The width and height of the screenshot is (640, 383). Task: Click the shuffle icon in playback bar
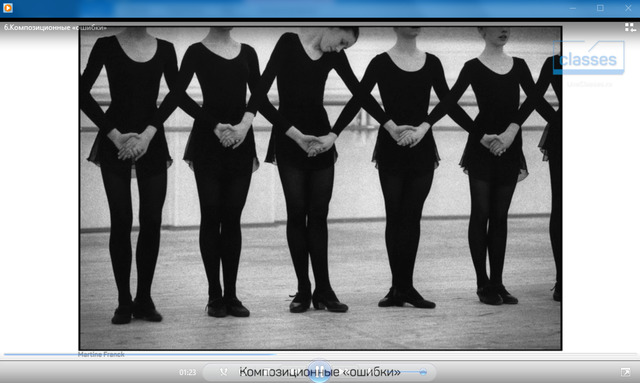coord(224,372)
